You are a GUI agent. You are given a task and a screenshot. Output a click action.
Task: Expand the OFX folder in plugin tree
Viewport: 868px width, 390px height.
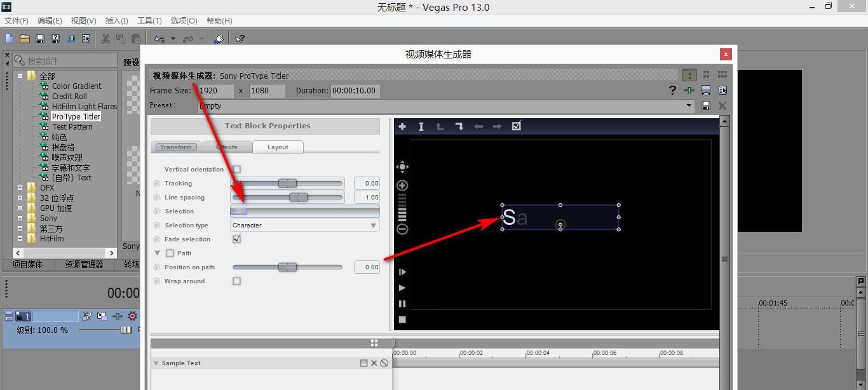[x=20, y=187]
